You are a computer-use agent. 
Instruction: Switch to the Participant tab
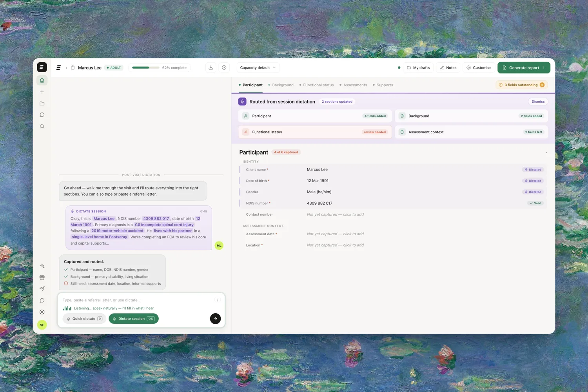(x=251, y=85)
